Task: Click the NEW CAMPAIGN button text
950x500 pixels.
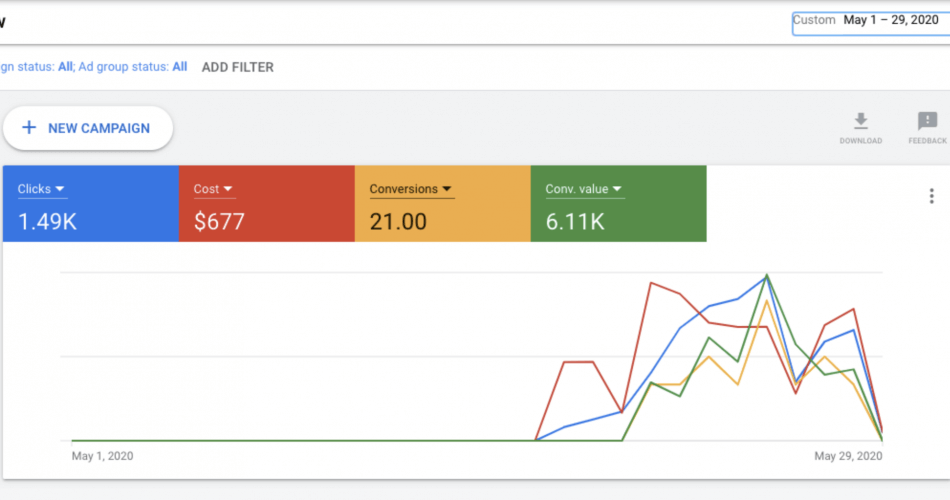Action: click(99, 128)
